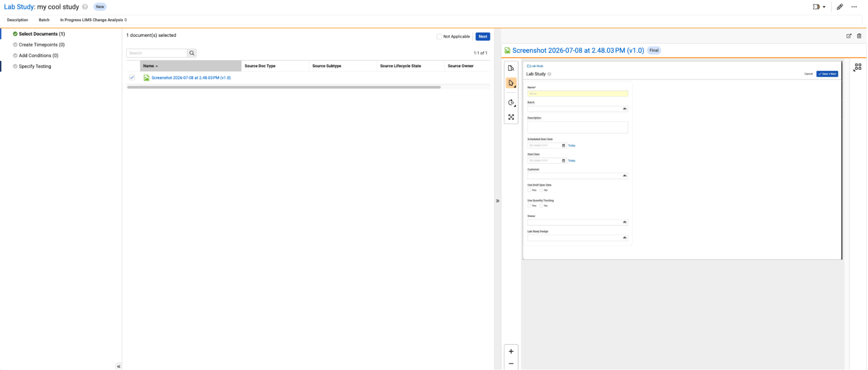
Task: Go to Create Timepoints (0) step
Action: (x=42, y=45)
